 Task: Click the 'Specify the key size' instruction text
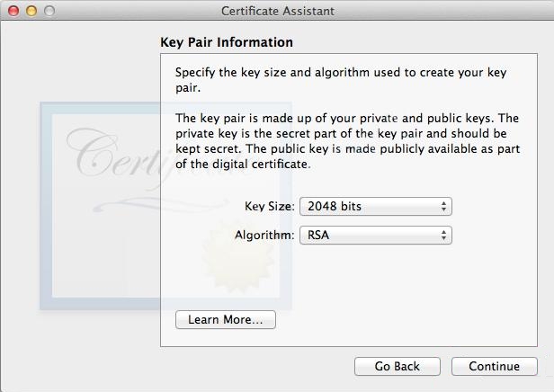pyautogui.click(x=341, y=80)
